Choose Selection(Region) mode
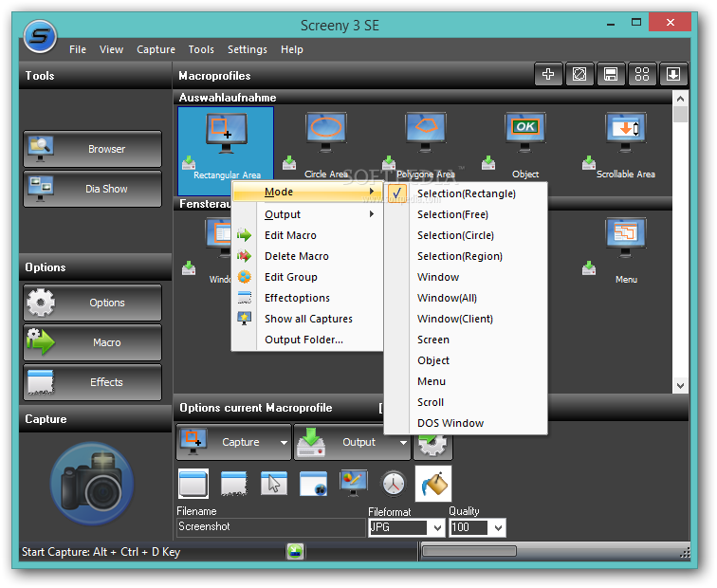 pyautogui.click(x=466, y=256)
